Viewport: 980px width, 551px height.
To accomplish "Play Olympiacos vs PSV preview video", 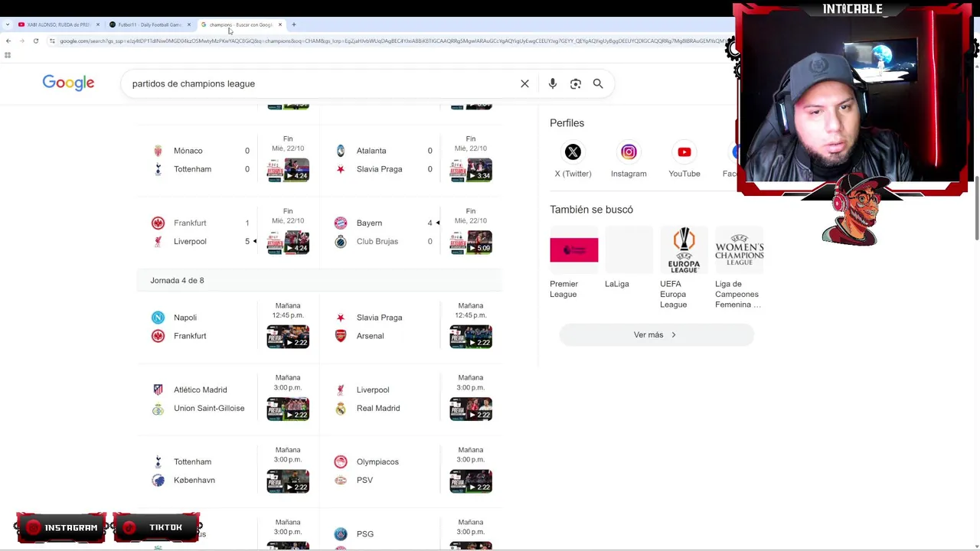I will tap(471, 481).
